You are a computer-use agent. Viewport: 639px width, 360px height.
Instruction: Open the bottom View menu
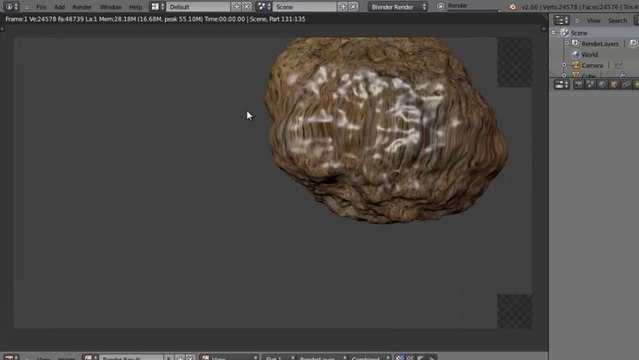[x=43, y=358]
